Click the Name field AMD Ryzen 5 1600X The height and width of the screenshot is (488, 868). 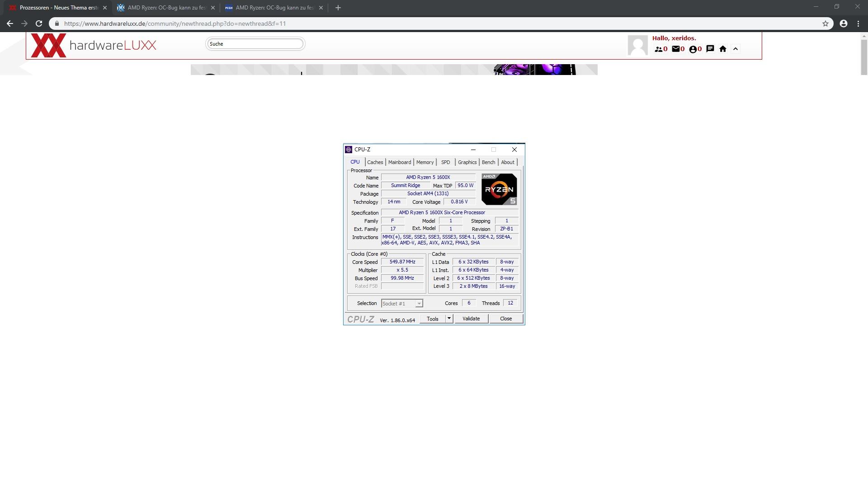coord(428,178)
